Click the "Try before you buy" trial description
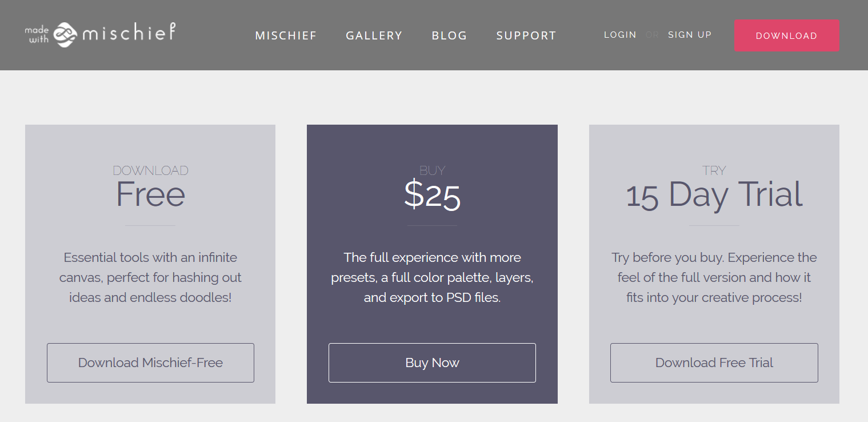This screenshot has width=868, height=422. tap(714, 277)
